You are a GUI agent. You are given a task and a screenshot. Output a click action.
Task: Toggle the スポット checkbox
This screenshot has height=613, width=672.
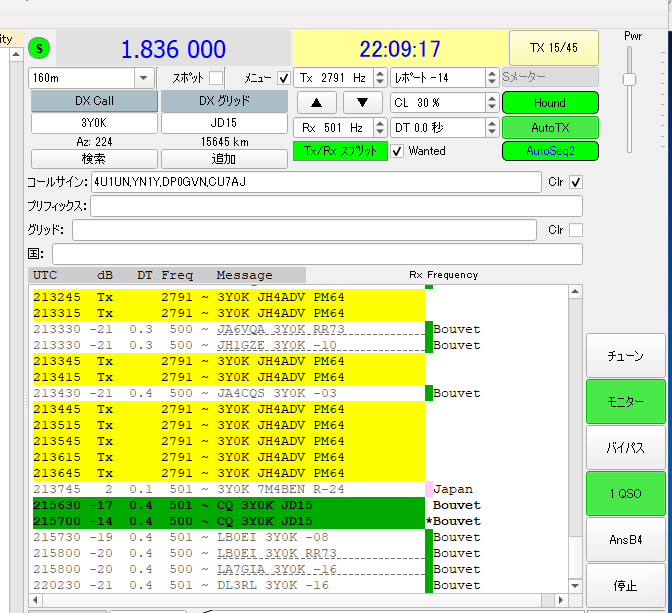[x=216, y=78]
